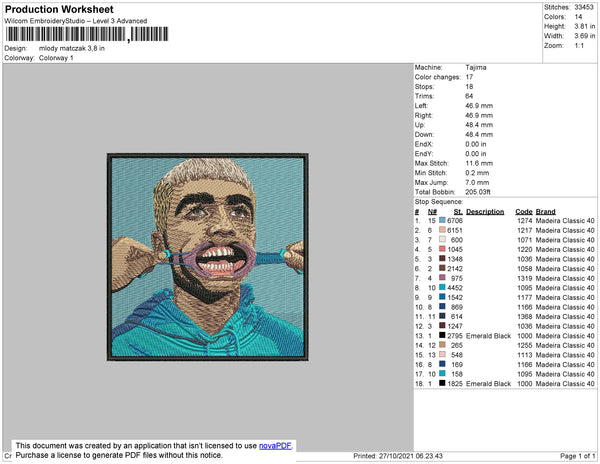
Task: Select the black swatch for stop 13
Action: [x=442, y=335]
